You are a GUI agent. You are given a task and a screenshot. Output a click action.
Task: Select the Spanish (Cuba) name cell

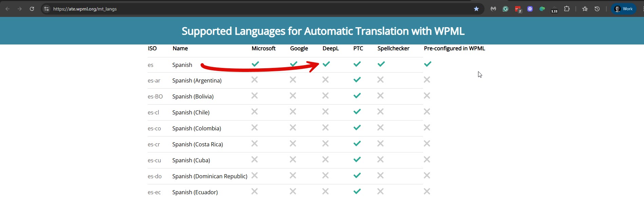point(191,161)
